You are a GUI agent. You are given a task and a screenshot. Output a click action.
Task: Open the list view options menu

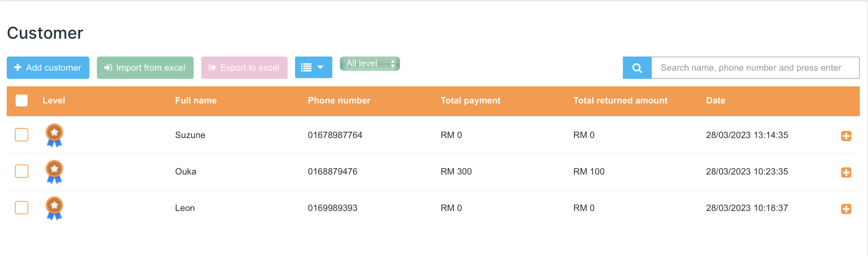[x=313, y=67]
